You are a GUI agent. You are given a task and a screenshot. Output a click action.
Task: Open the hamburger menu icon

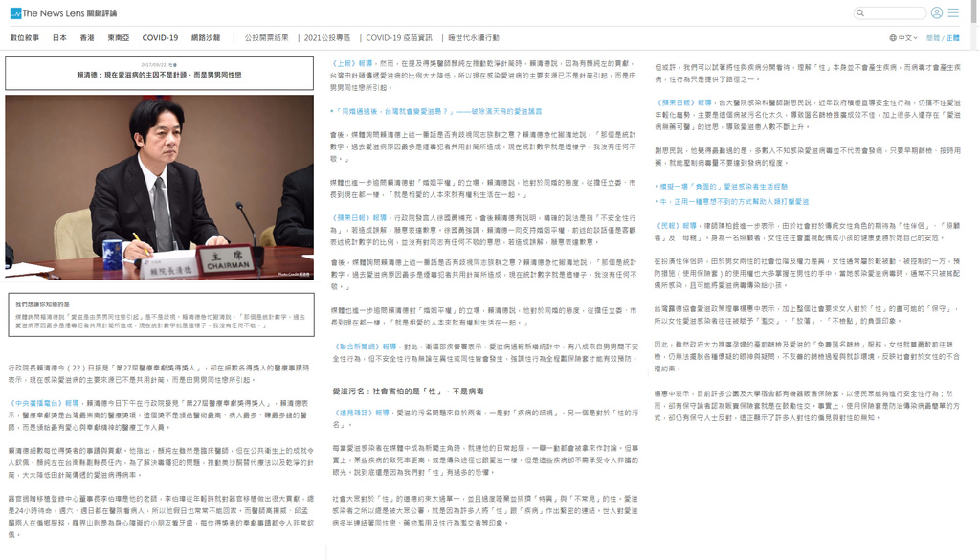952,13
